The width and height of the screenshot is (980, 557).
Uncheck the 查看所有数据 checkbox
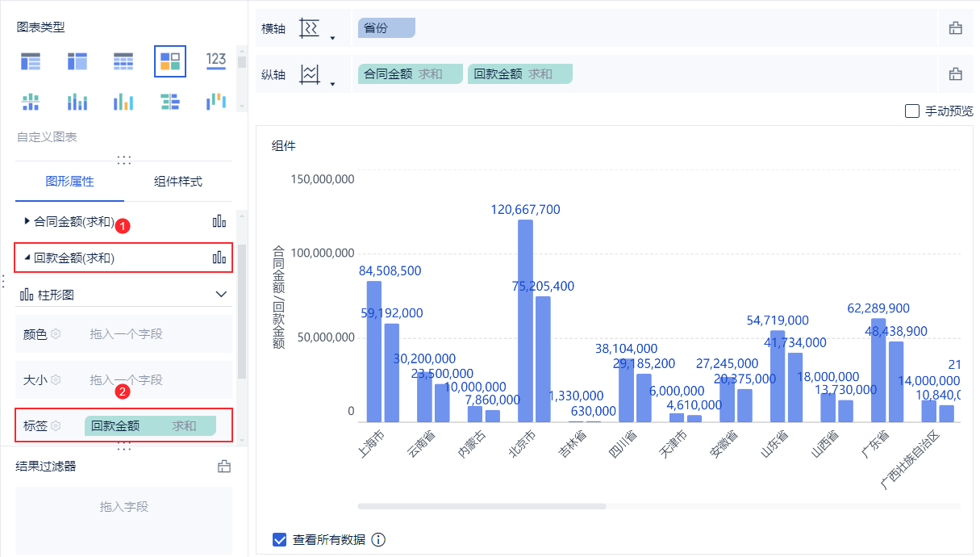coord(280,540)
